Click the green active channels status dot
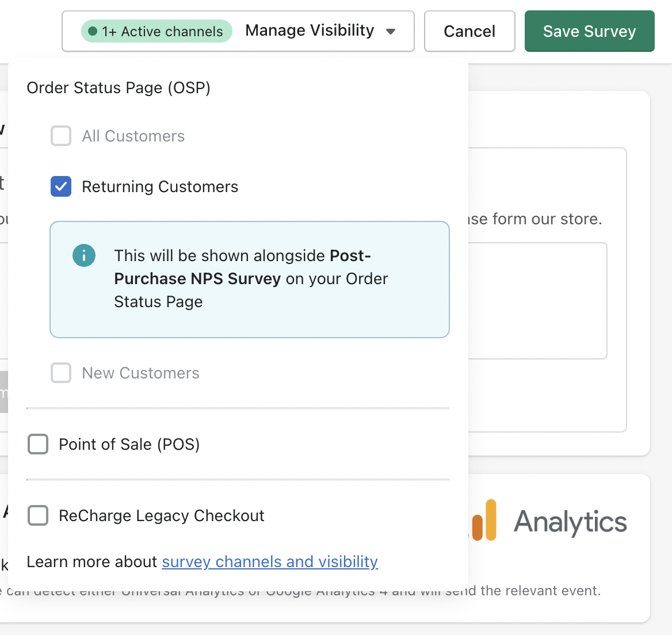This screenshot has width=672, height=635. (x=93, y=31)
